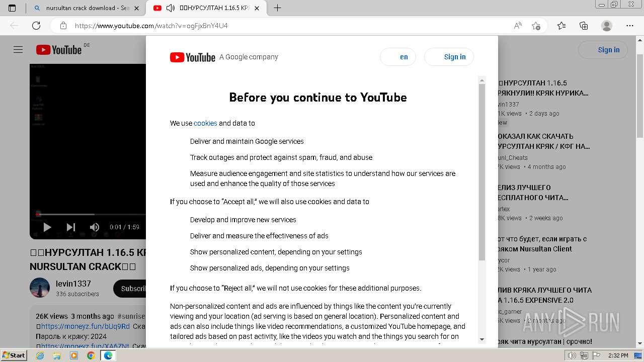Open the Favorites list icon

[561, 26]
